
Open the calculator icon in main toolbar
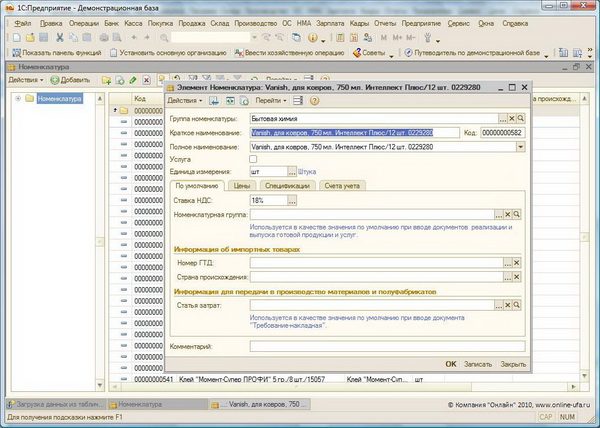[340, 37]
